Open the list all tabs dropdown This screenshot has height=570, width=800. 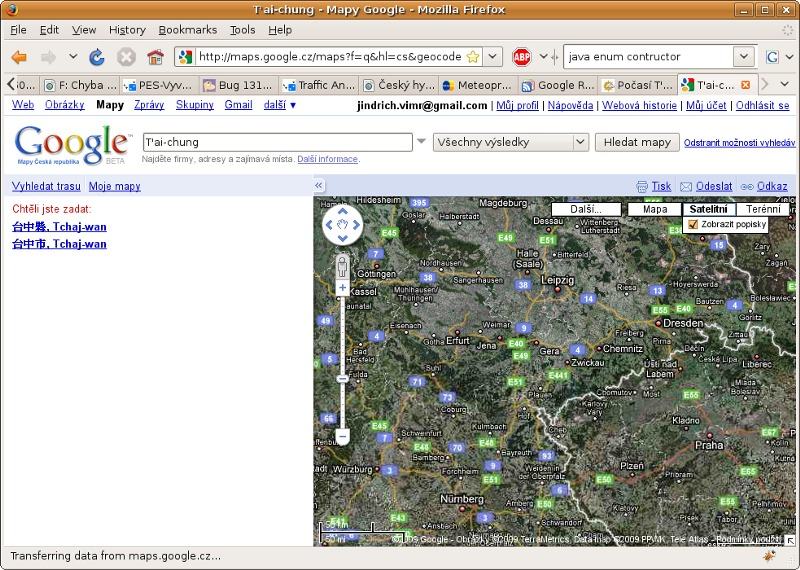(x=785, y=84)
